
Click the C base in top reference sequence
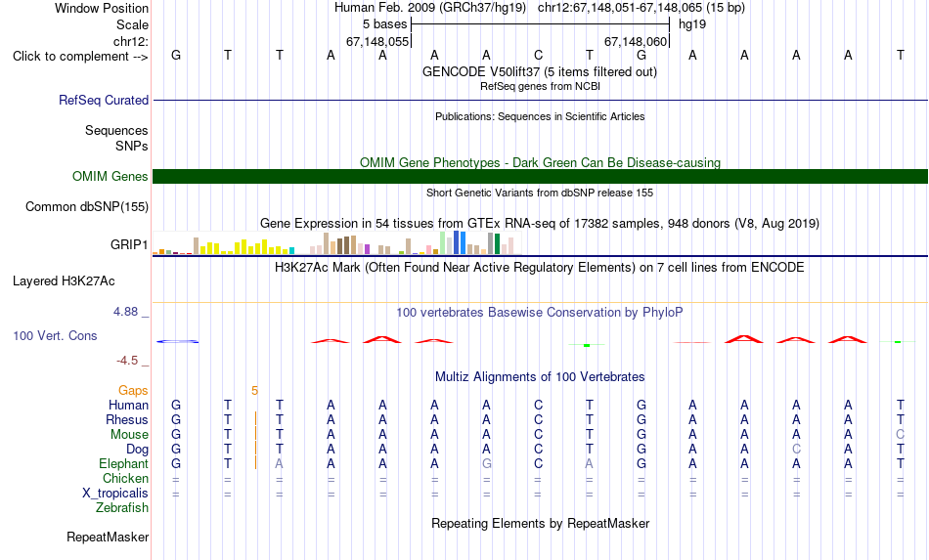point(538,55)
